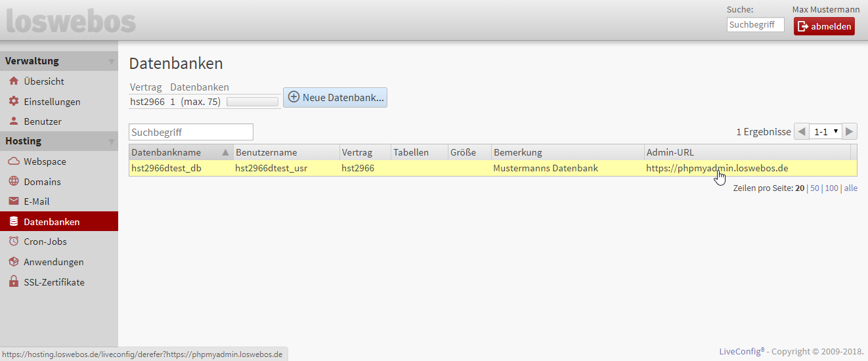Open the Anwendungen menu entry
868x361 pixels.
[x=53, y=262]
